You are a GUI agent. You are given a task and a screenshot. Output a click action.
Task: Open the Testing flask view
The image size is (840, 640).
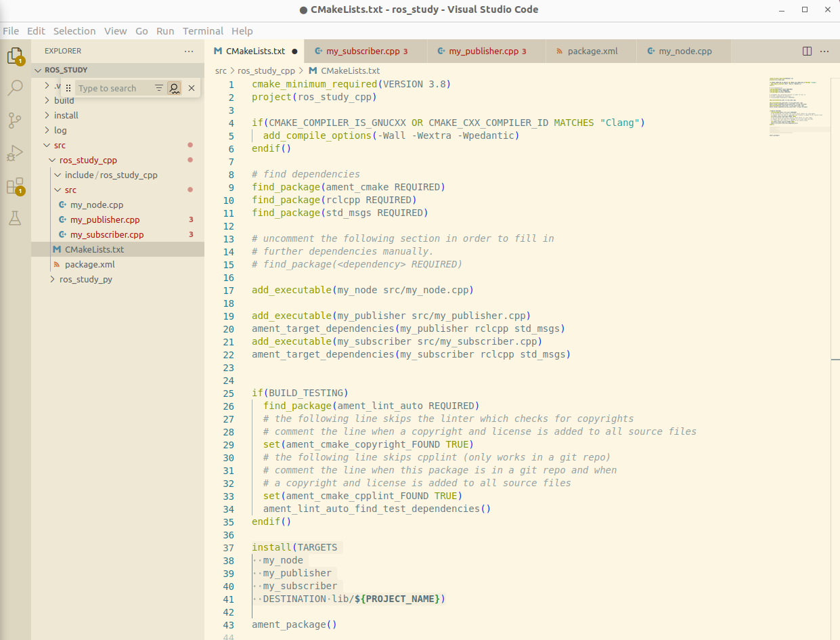coord(15,217)
